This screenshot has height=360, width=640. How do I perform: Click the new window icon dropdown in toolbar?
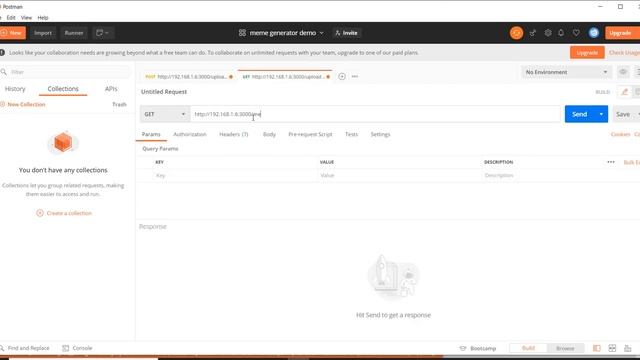[x=102, y=33]
